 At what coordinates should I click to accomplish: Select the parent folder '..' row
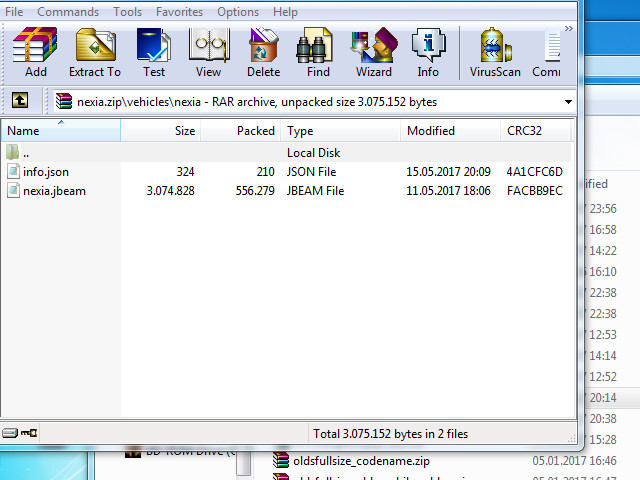pos(287,152)
